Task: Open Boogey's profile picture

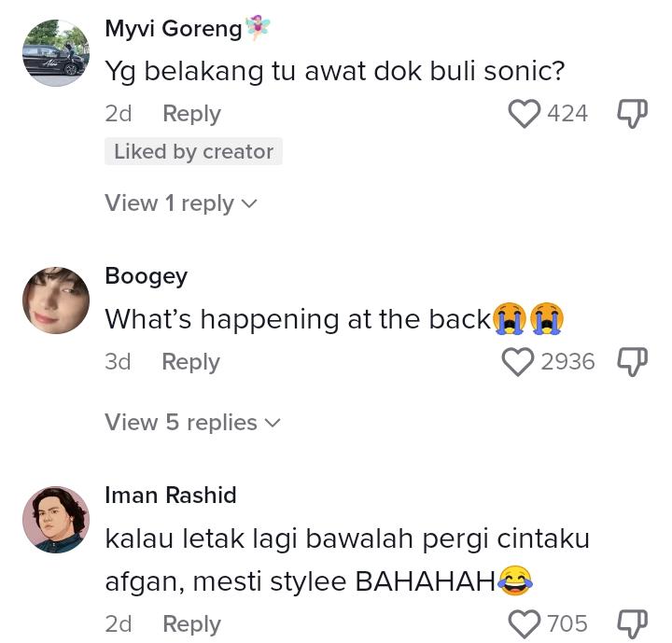Action: coord(56,301)
